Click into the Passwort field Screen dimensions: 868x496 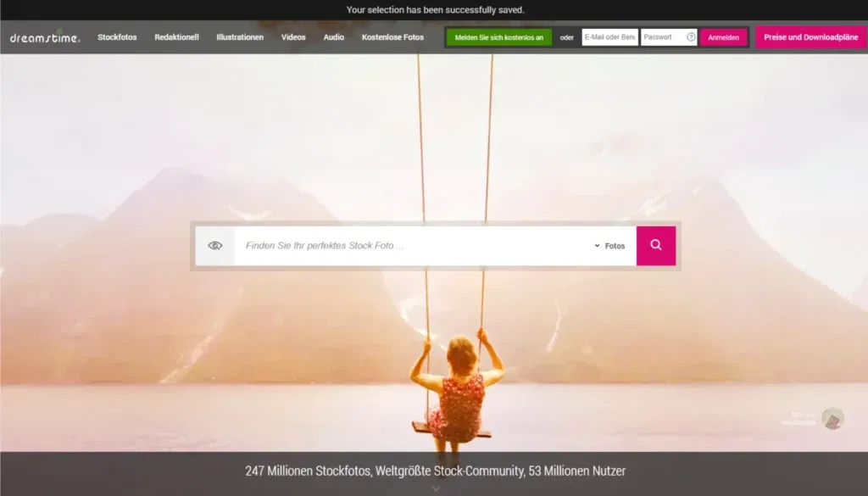tap(662, 37)
